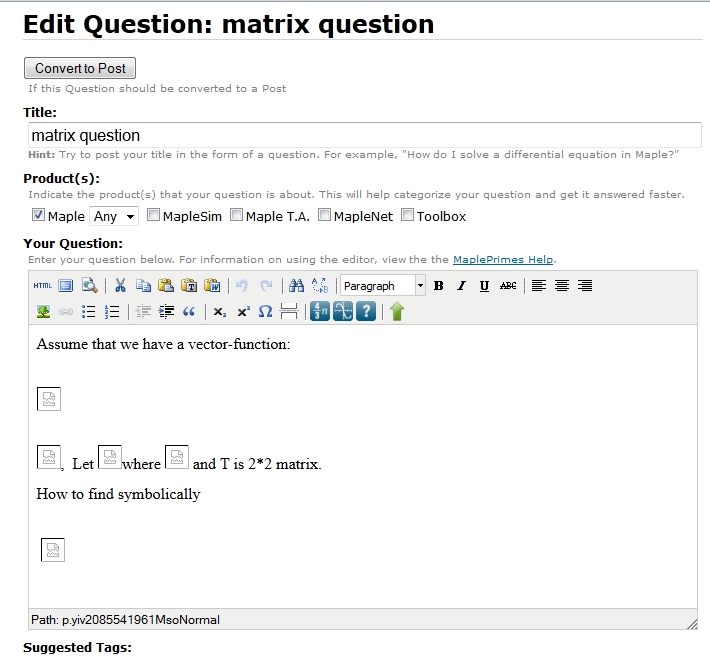Uncheck the Maple product checkbox
710x658 pixels.
click(38, 215)
